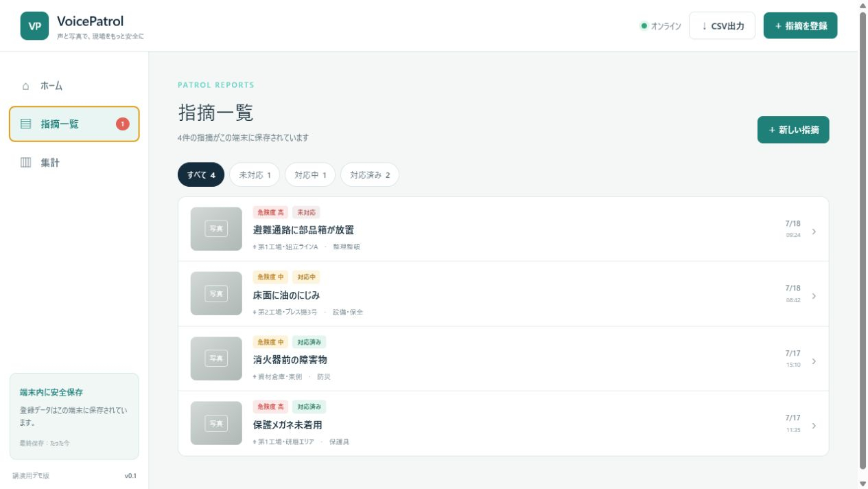Click the 対応中 status tag on 床面に油のにじみ
Screen dimensions: 868x489
[x=306, y=277]
